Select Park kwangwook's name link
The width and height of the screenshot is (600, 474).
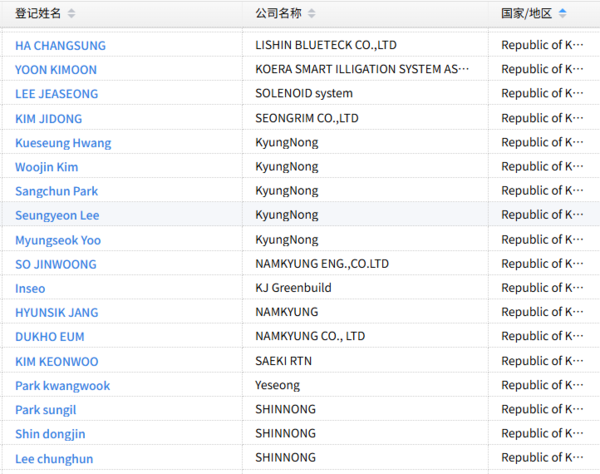62,385
